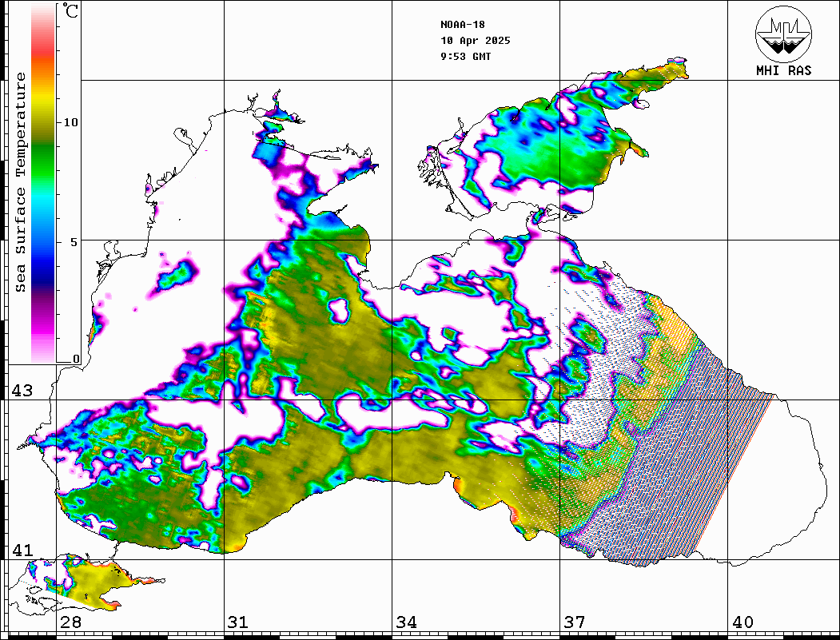Click the MHI RAS logo emblem
The width and height of the screenshot is (840, 640).
tap(783, 34)
